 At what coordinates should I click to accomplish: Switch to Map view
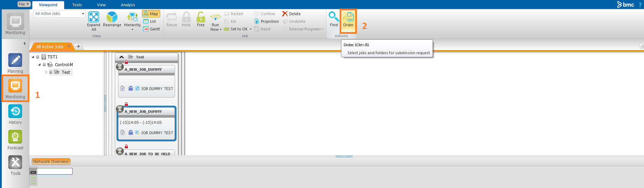click(x=151, y=14)
